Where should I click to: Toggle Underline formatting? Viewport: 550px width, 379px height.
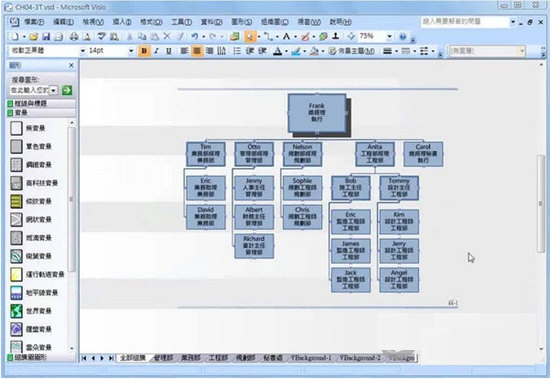(169, 51)
